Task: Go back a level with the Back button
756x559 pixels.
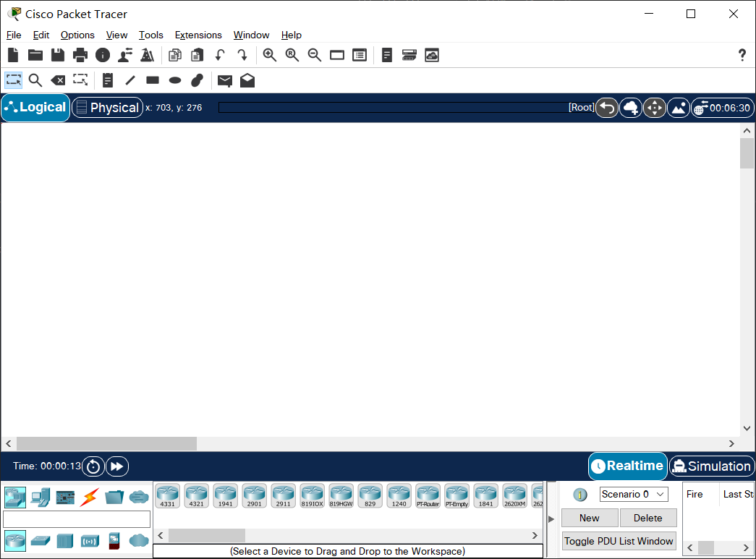Action: coord(607,108)
